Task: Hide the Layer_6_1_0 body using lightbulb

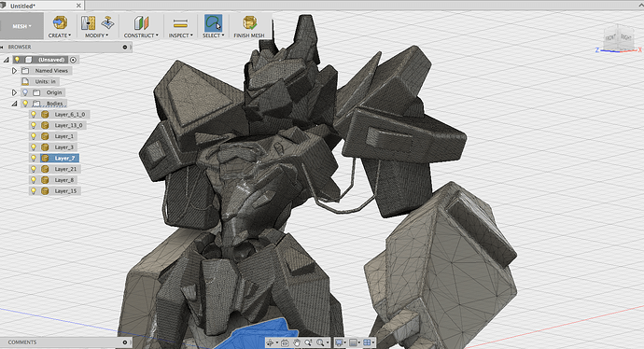Action: (34, 115)
